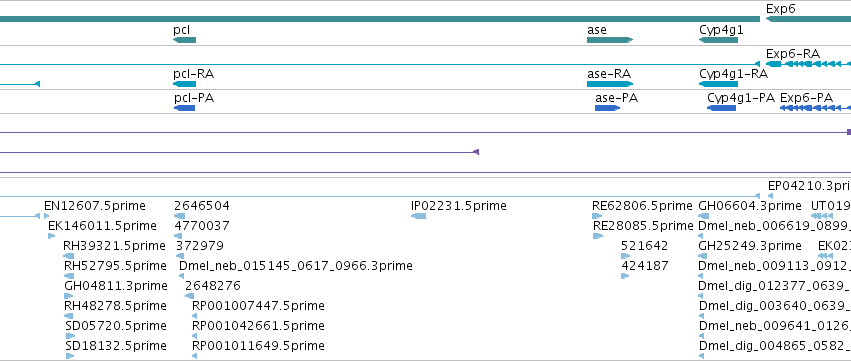Select the ase-PA protein feature
Viewport: 851px width, 361px height.
[x=608, y=108]
